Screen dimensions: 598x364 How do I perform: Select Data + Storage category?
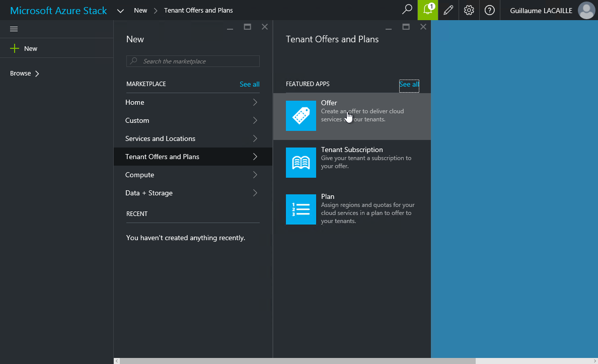tap(193, 193)
